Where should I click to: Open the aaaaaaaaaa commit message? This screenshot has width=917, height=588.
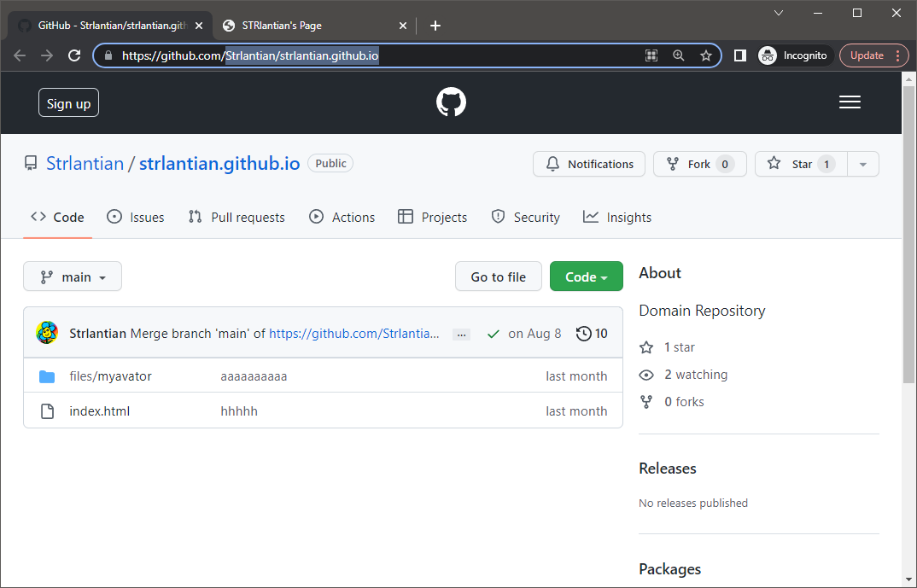coord(254,376)
